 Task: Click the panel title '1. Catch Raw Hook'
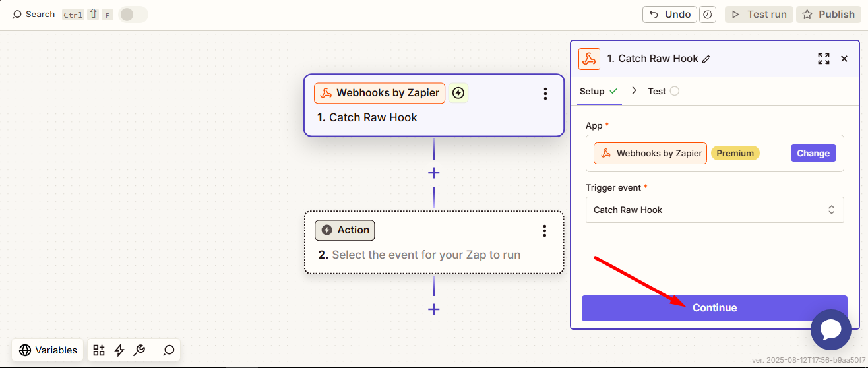pyautogui.click(x=652, y=59)
